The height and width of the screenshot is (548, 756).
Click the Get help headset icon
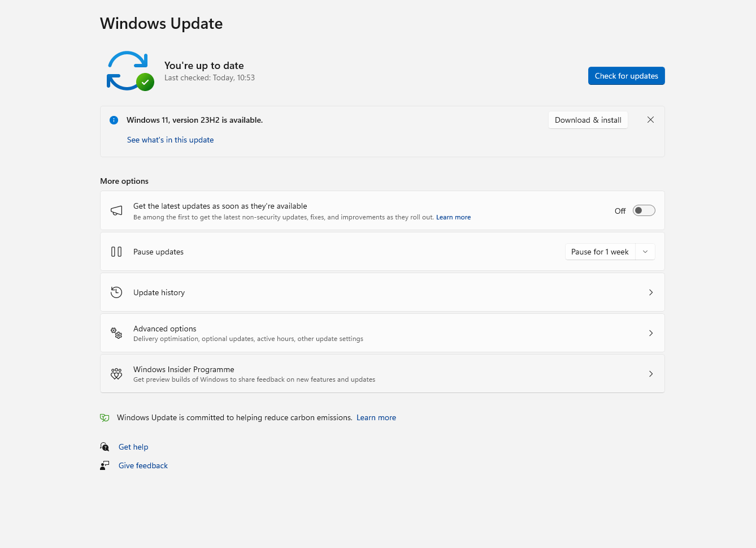(105, 447)
